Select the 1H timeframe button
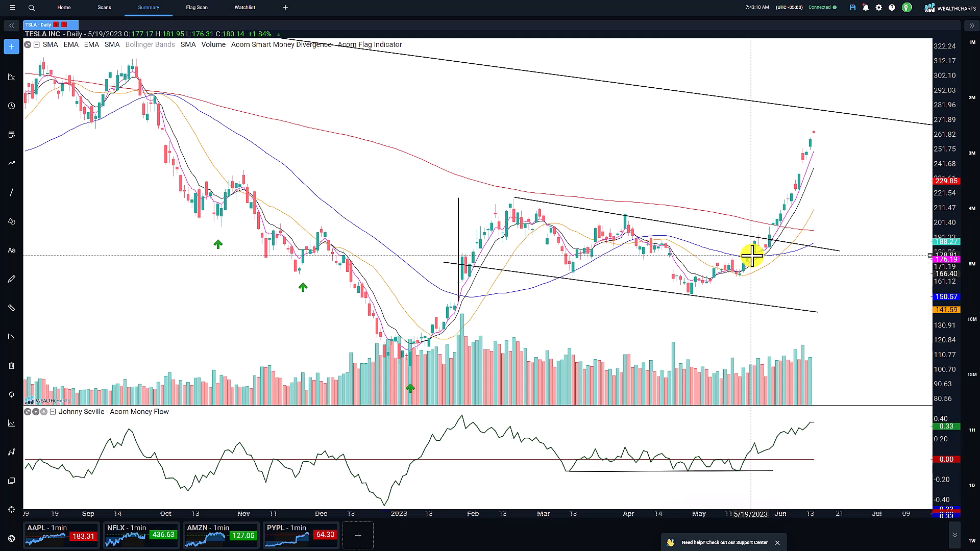The height and width of the screenshot is (551, 980). 972,430
